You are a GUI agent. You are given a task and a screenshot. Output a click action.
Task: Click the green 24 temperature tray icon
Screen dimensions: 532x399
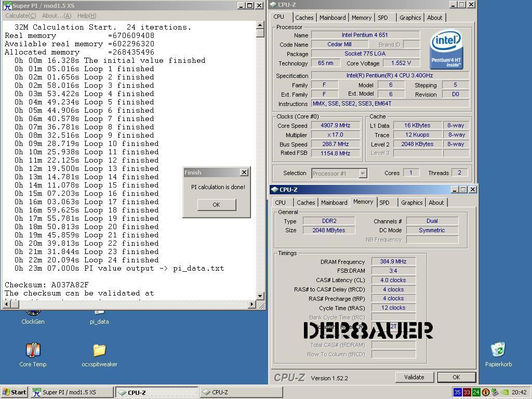(x=476, y=392)
